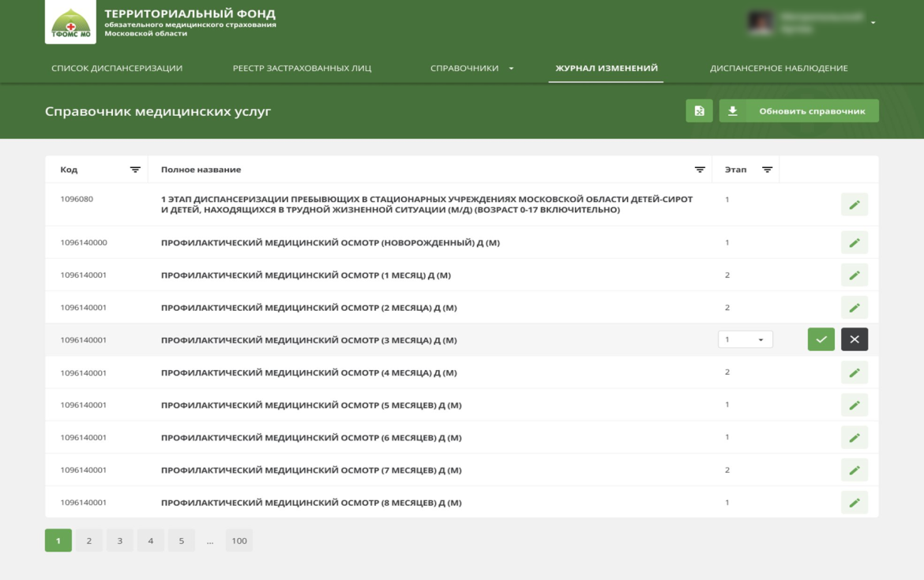924x580 pixels.
Task: Click the Этап value of the НОВОРОЖДЕННЫЙ row
Action: pos(727,242)
